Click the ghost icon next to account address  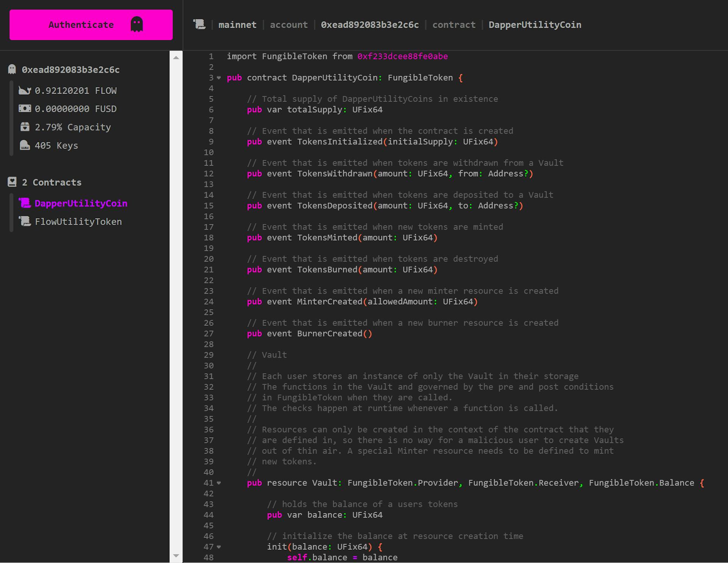tap(12, 69)
